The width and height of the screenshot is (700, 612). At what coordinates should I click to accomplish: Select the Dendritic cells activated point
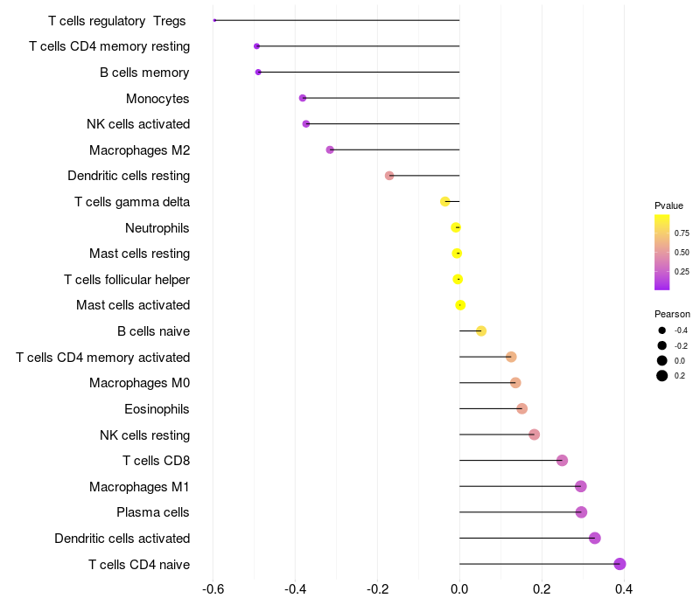(595, 538)
